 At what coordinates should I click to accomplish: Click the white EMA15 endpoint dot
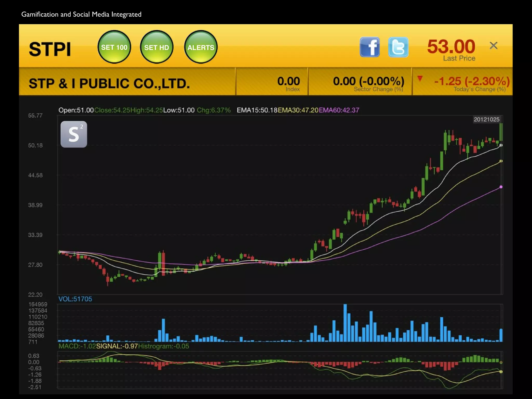coord(501,145)
